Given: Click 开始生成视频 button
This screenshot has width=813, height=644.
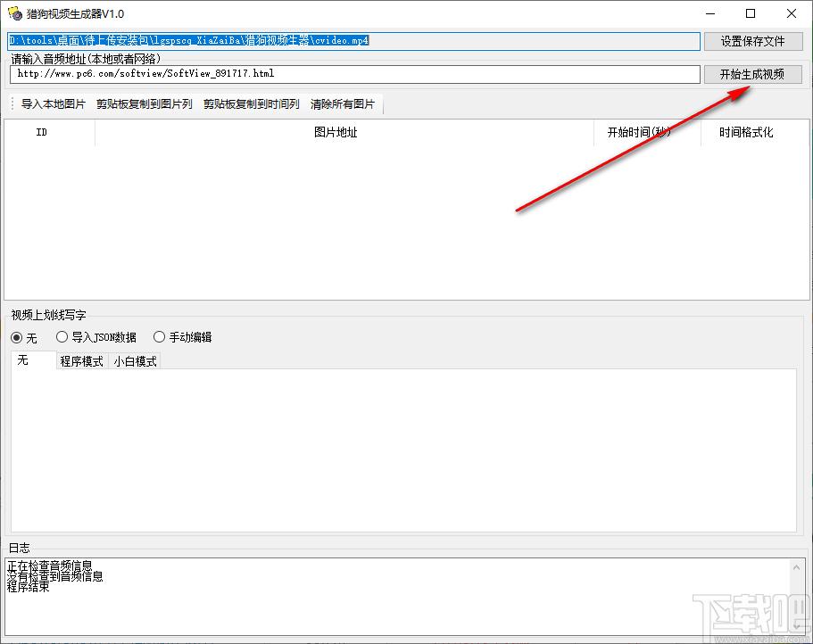Looking at the screenshot, I should 753,74.
